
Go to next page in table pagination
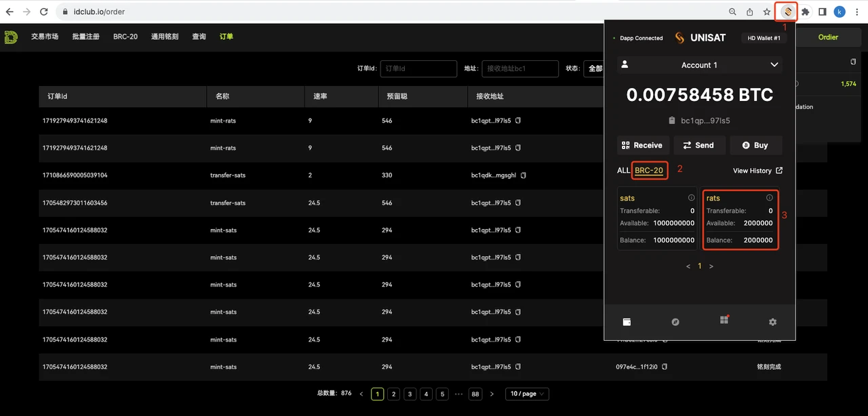point(492,394)
